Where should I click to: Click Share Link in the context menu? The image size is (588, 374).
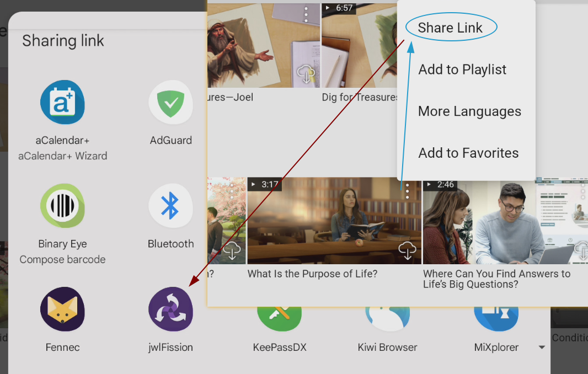click(x=451, y=28)
